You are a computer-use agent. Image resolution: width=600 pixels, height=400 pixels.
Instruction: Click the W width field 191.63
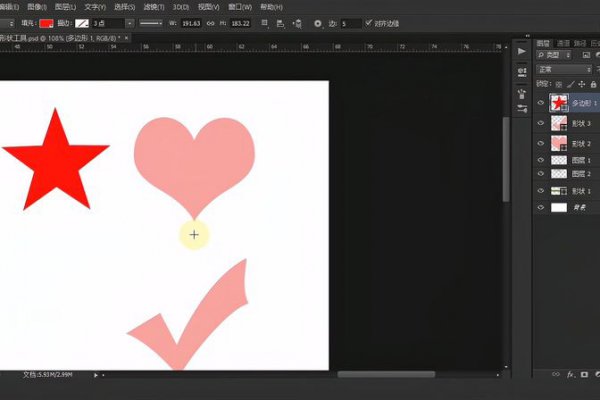pos(191,23)
